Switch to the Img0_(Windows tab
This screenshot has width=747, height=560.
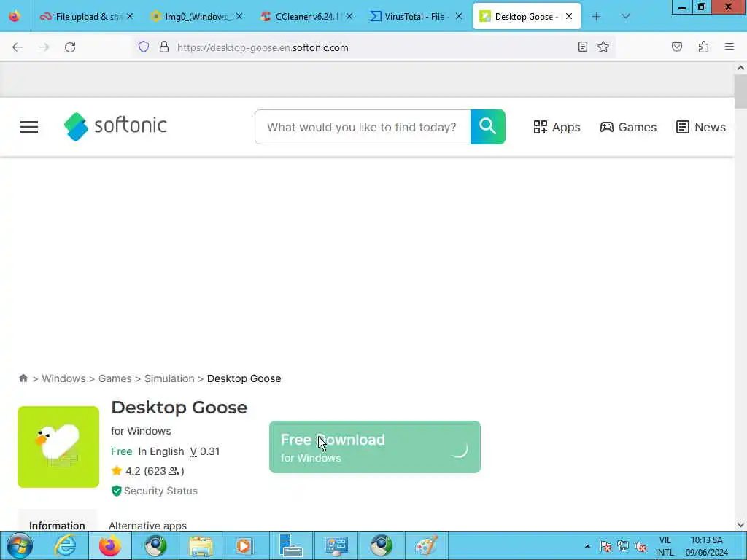point(196,17)
